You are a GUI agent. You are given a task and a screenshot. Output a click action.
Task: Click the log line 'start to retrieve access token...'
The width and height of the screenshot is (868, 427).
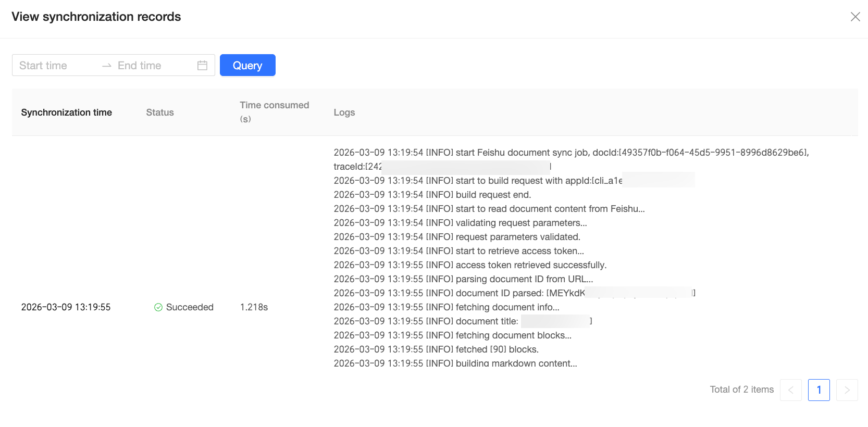point(458,251)
